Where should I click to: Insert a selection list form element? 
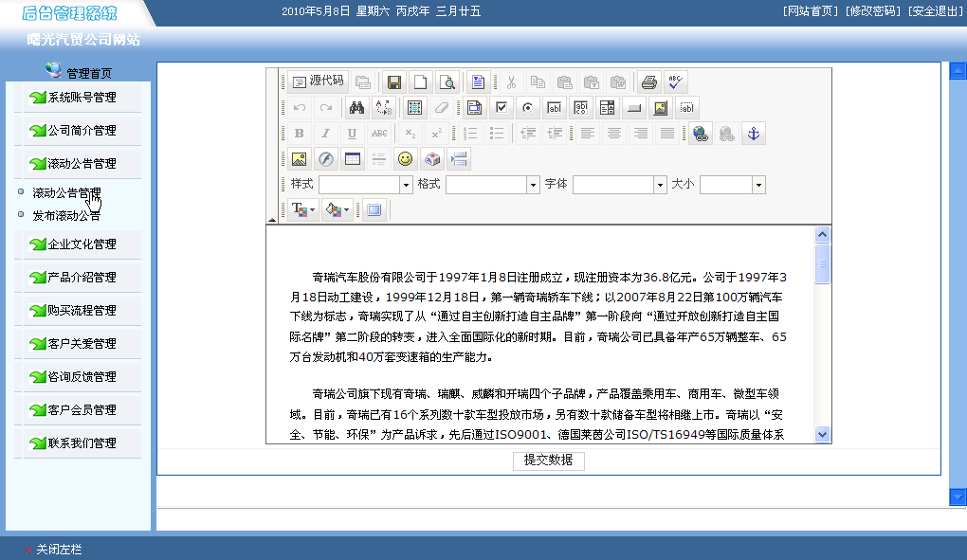607,108
